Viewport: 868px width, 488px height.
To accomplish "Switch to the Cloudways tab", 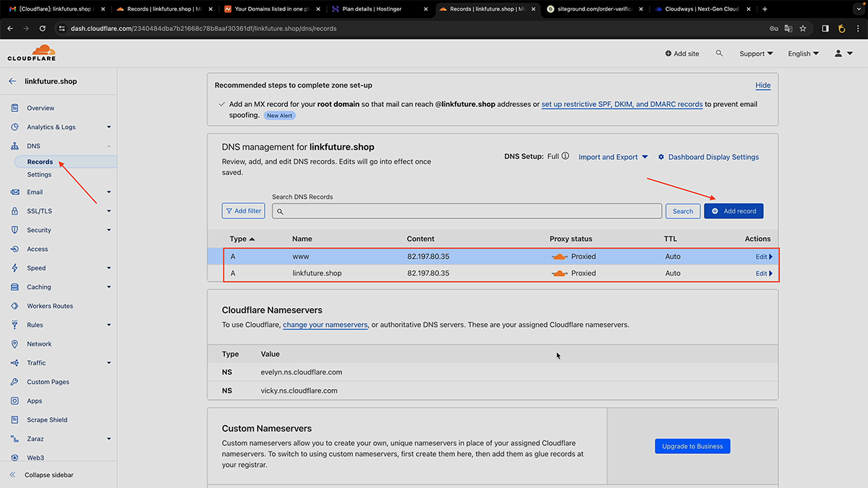I will coord(702,9).
